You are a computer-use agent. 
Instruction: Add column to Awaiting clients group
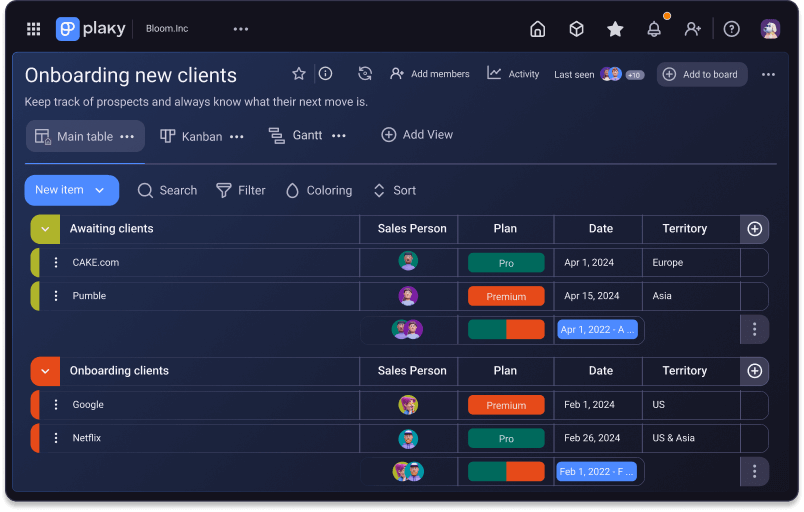754,229
